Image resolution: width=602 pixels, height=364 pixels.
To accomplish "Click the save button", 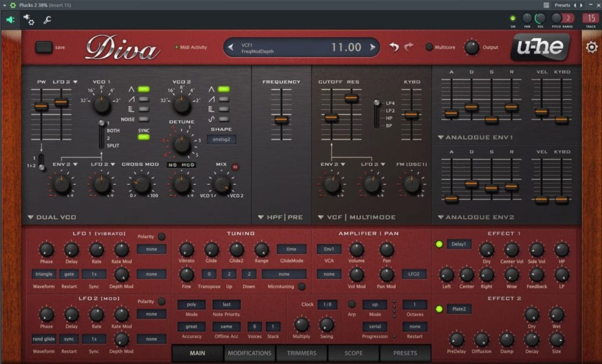I will coord(44,47).
